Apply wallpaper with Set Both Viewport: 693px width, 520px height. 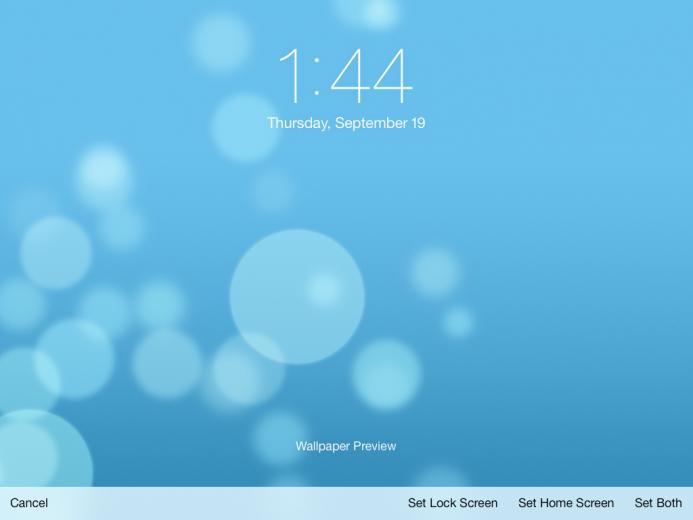coord(658,503)
